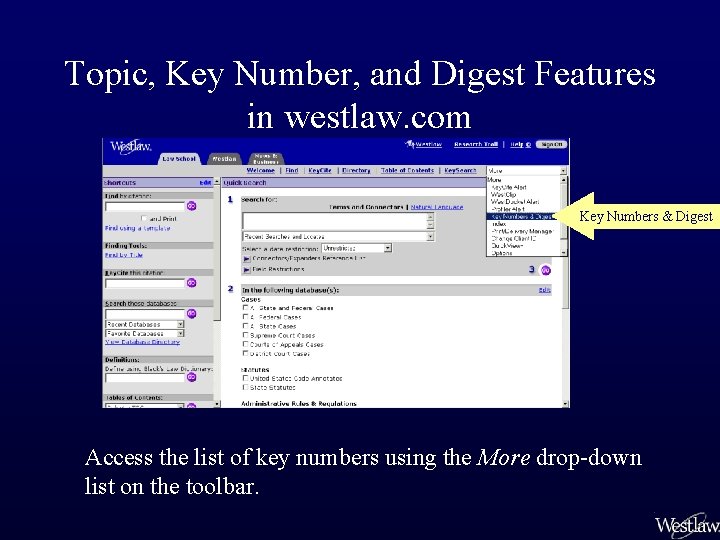Click the Welcome toolbar link
Image resolution: width=720 pixels, height=540 pixels.
(x=260, y=170)
